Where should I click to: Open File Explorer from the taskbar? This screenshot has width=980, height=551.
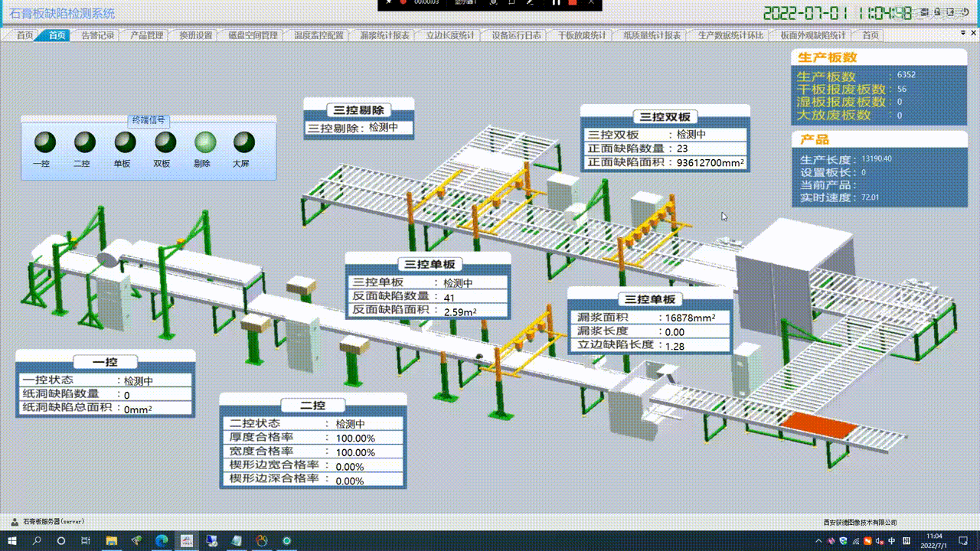111,541
